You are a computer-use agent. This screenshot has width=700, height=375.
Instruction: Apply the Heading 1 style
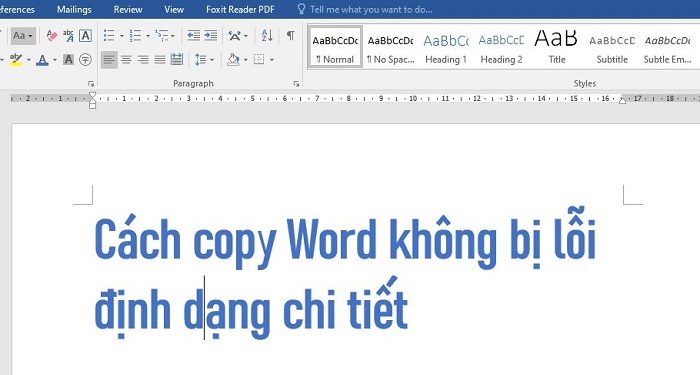pyautogui.click(x=446, y=47)
